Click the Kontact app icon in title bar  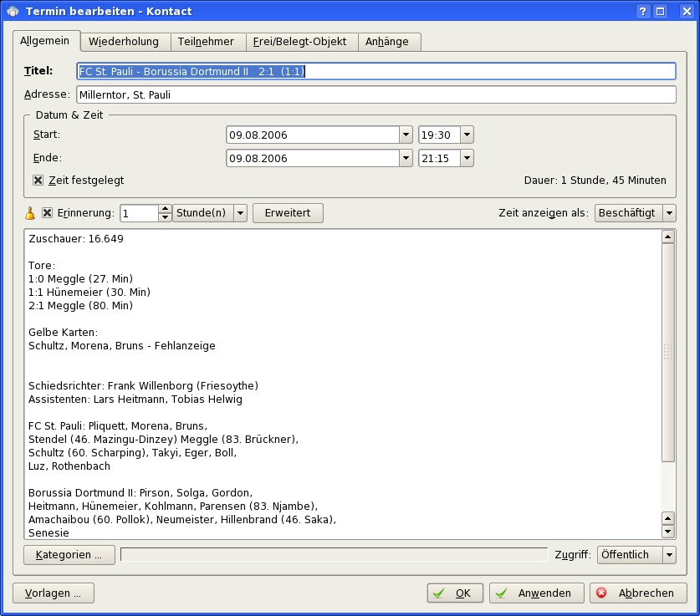pyautogui.click(x=13, y=11)
